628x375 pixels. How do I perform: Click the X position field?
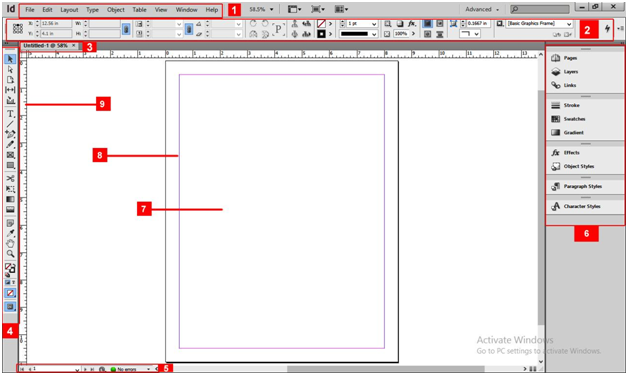click(x=56, y=24)
